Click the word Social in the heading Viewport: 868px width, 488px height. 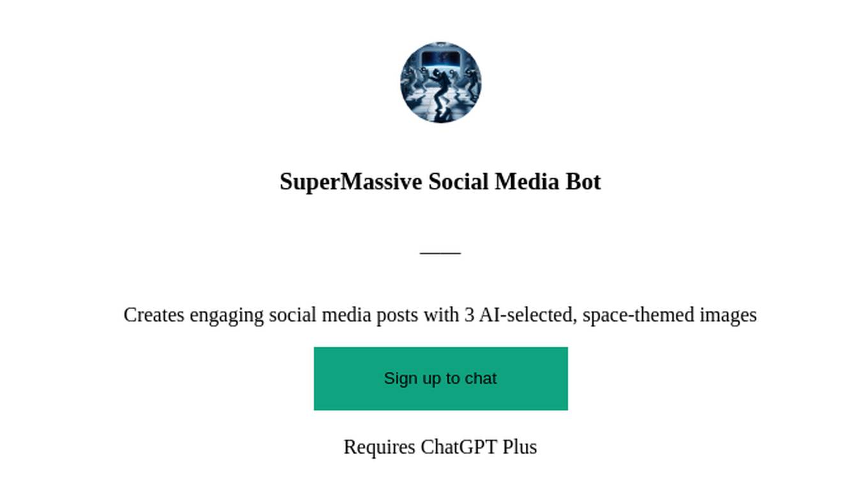(x=459, y=182)
